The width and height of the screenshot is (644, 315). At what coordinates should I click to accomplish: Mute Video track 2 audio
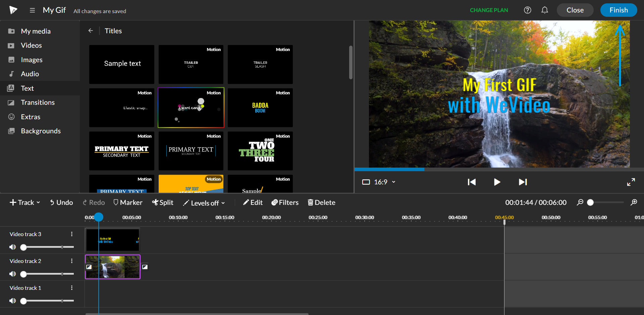point(12,274)
